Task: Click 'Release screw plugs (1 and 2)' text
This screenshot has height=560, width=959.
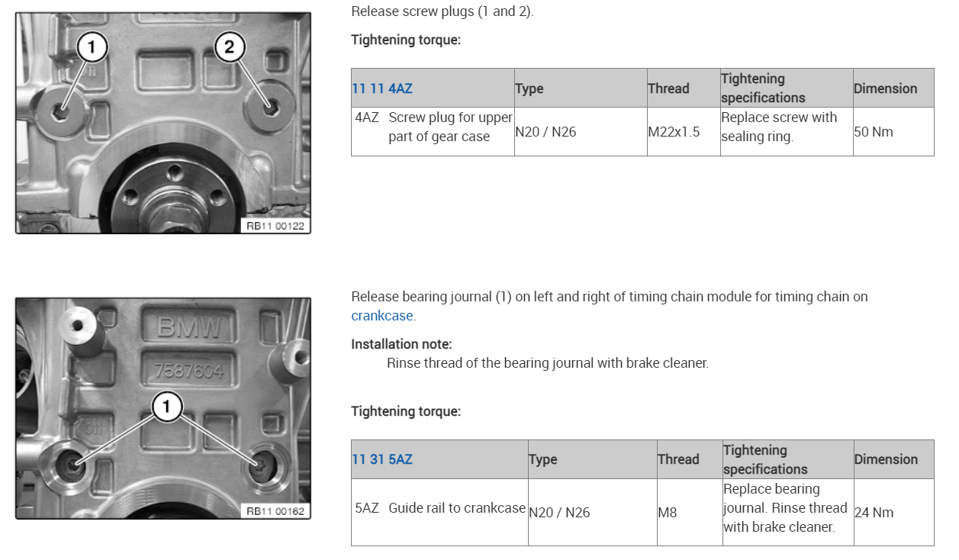Action: point(442,12)
